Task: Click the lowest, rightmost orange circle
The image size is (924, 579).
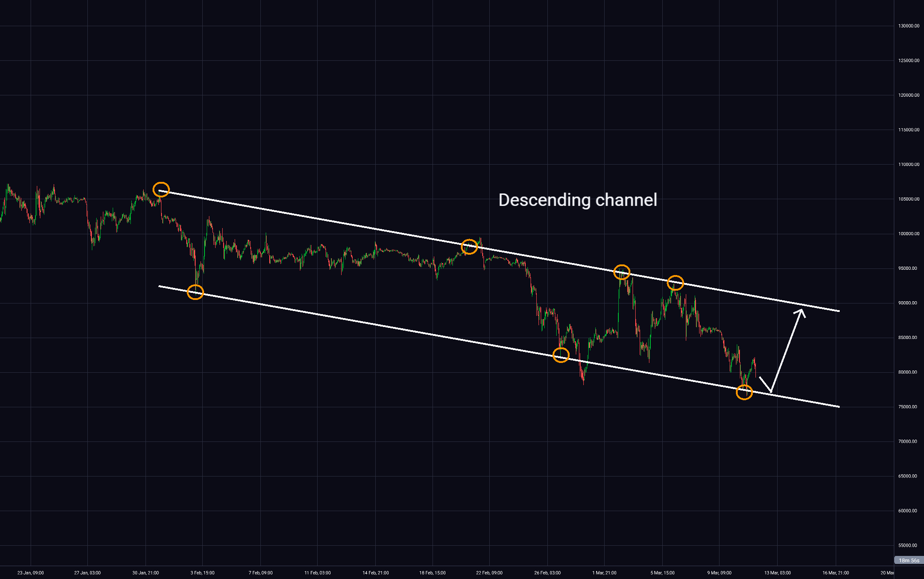Action: pyautogui.click(x=744, y=392)
